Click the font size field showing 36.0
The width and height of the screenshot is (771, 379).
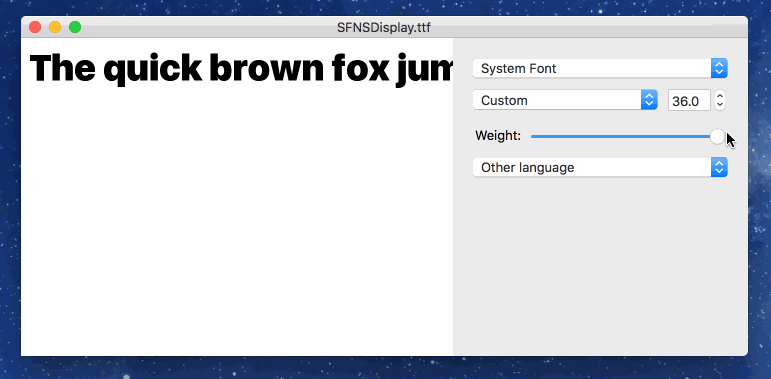(x=689, y=100)
